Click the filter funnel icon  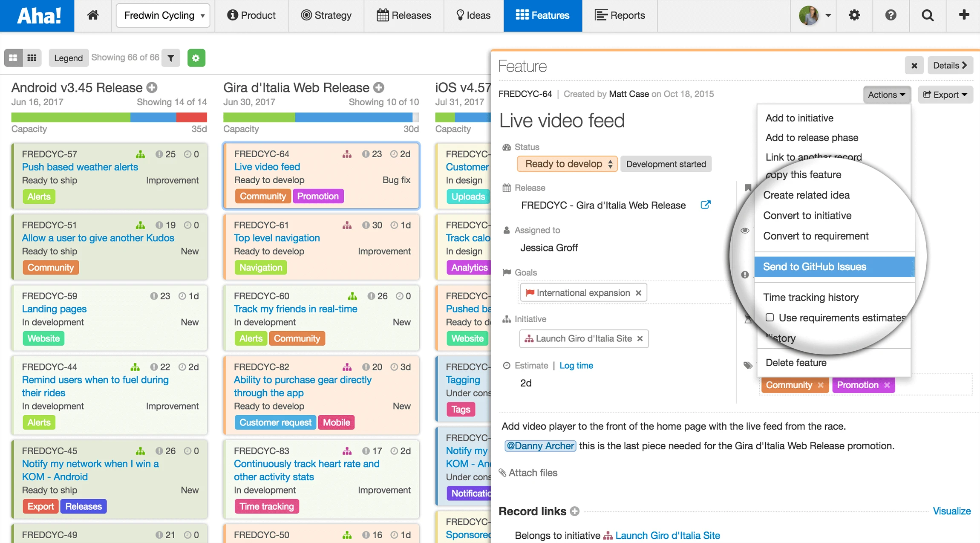click(x=171, y=58)
